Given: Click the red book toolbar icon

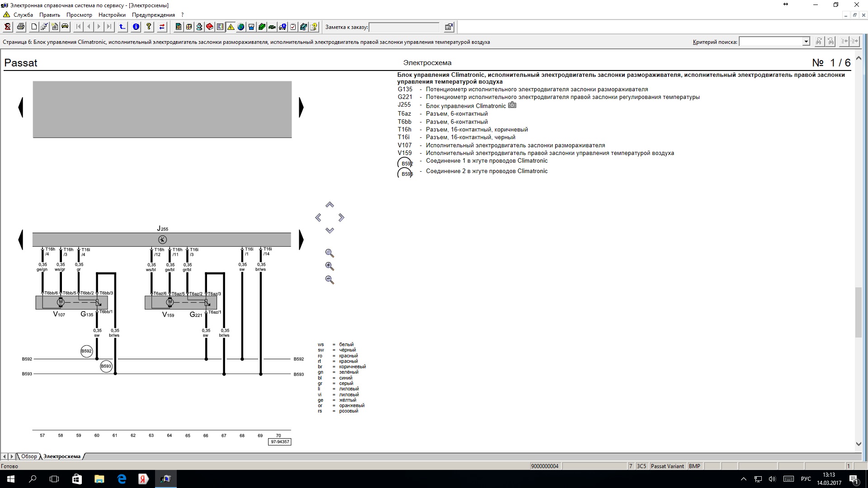Looking at the screenshot, I should click(210, 27).
